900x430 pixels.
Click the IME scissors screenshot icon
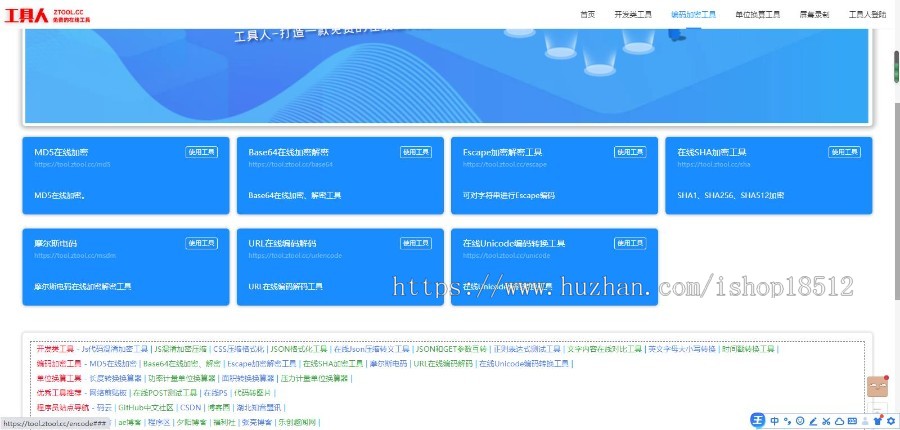pos(827,421)
